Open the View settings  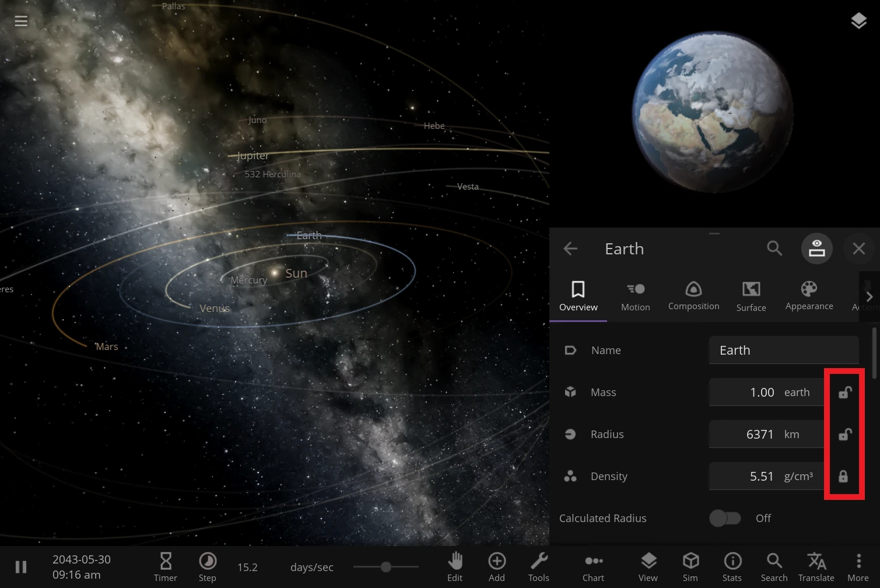(648, 567)
